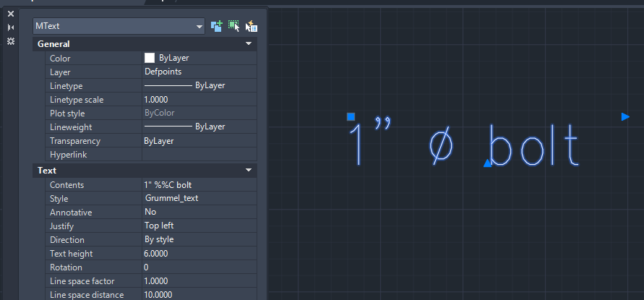Screen dimensions: 644x300
Task: Click the Lineweight ByLayer value
Action: [199, 127]
